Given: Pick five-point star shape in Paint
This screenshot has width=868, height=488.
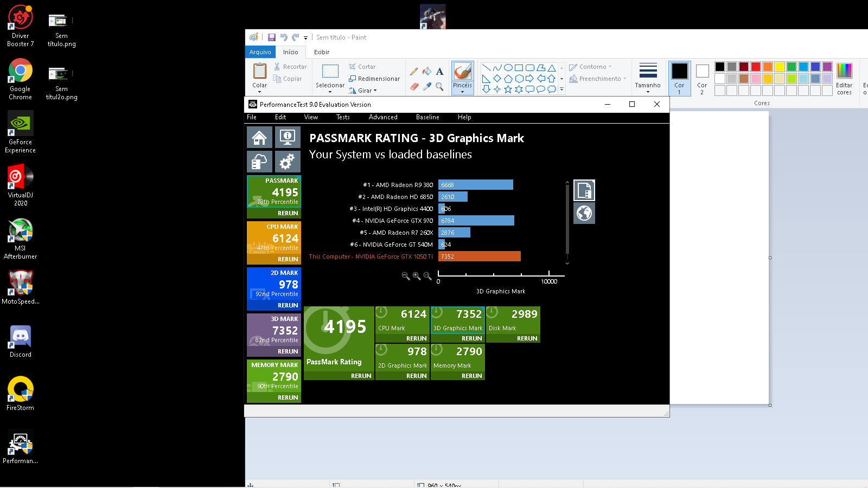Looking at the screenshot, I should [508, 89].
